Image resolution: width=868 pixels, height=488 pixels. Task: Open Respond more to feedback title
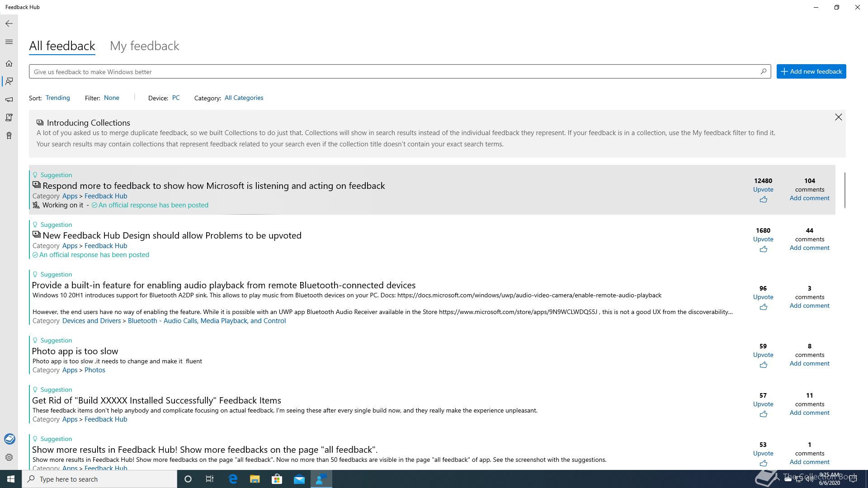[x=213, y=186]
